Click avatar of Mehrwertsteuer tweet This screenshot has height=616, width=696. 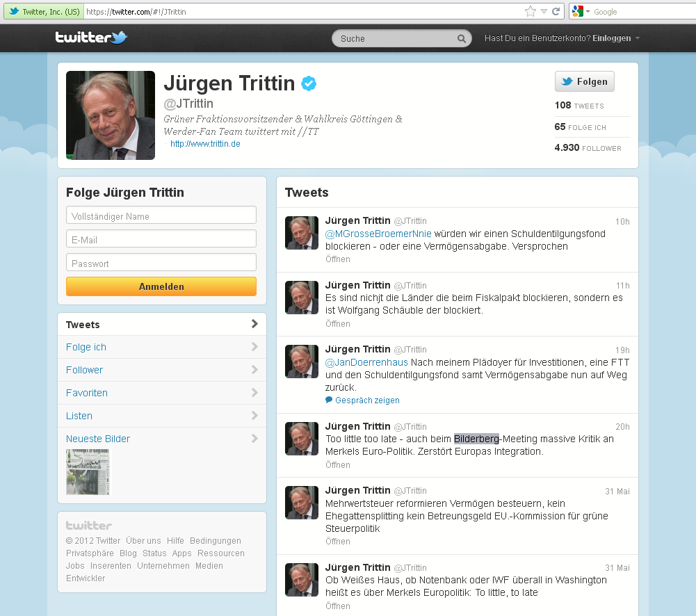(x=301, y=503)
